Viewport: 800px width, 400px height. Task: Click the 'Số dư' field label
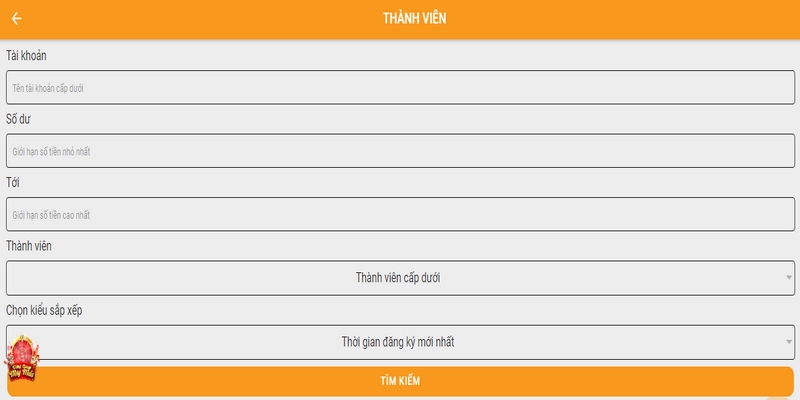pos(19,119)
